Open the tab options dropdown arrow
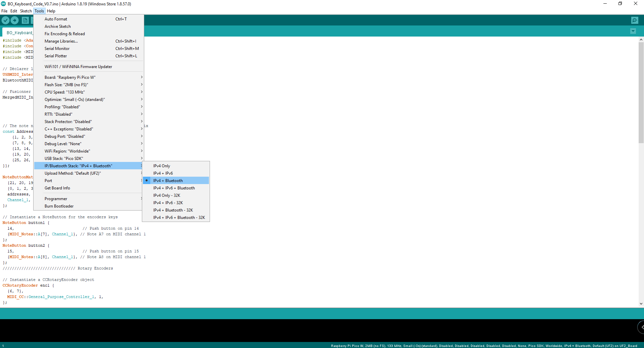The height and width of the screenshot is (348, 644). (633, 31)
